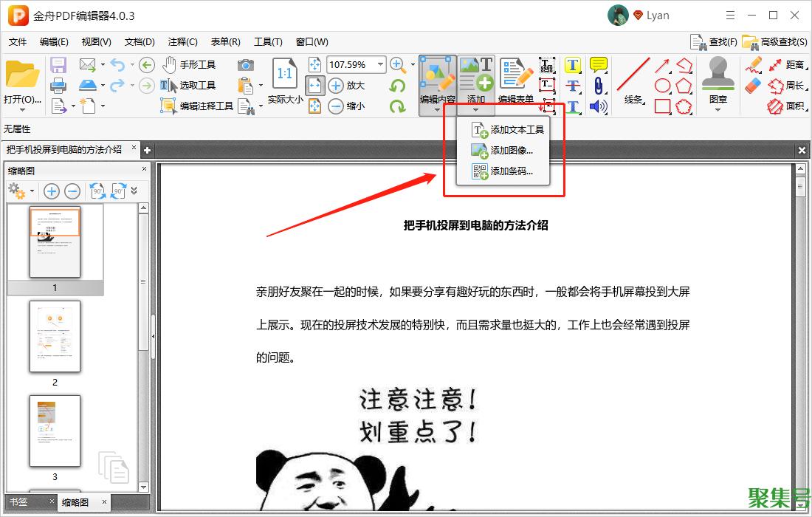
Task: Rotate thumbnails counterclockwise 90 degrees
Action: (x=97, y=191)
